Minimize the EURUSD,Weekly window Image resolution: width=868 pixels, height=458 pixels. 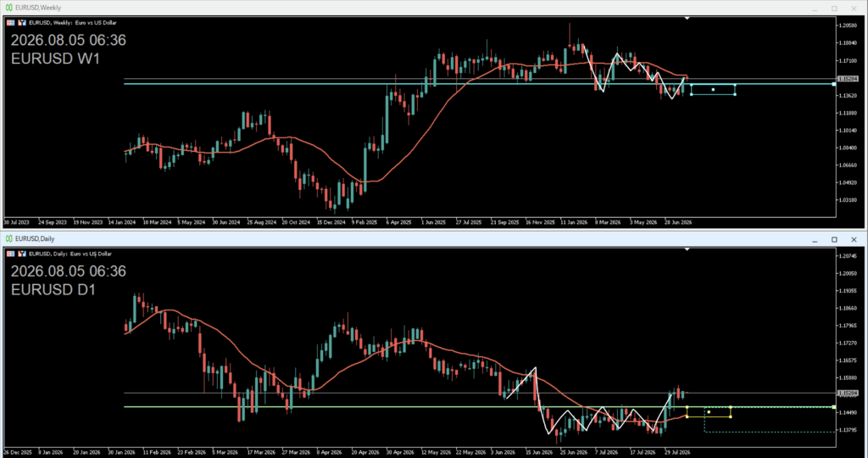pyautogui.click(x=815, y=8)
